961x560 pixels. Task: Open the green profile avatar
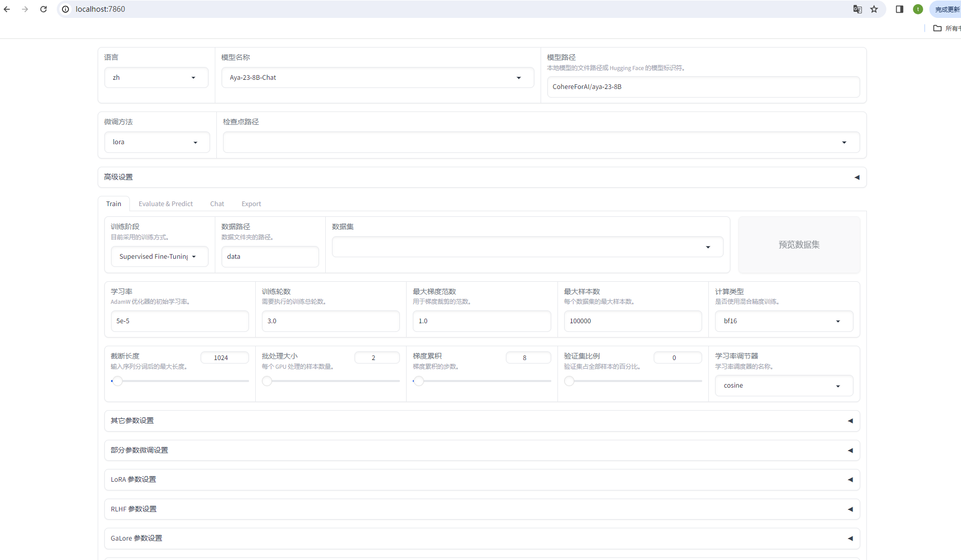(918, 9)
